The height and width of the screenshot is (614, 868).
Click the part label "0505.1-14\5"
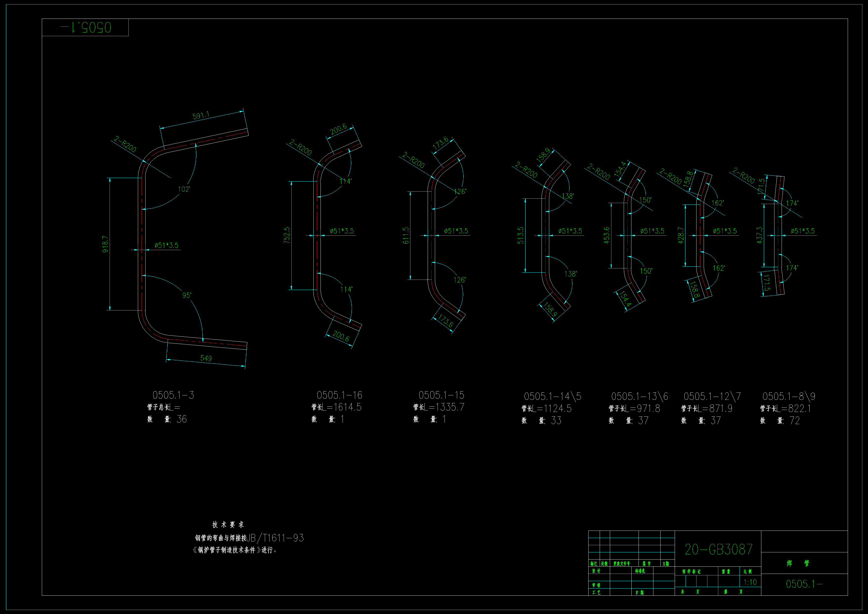click(x=552, y=396)
